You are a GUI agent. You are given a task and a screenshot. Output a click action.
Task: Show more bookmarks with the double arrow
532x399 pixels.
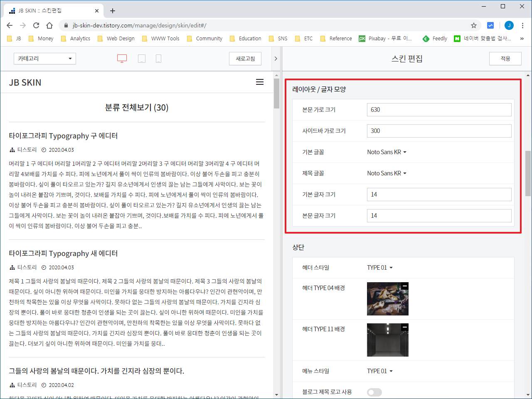(522, 38)
